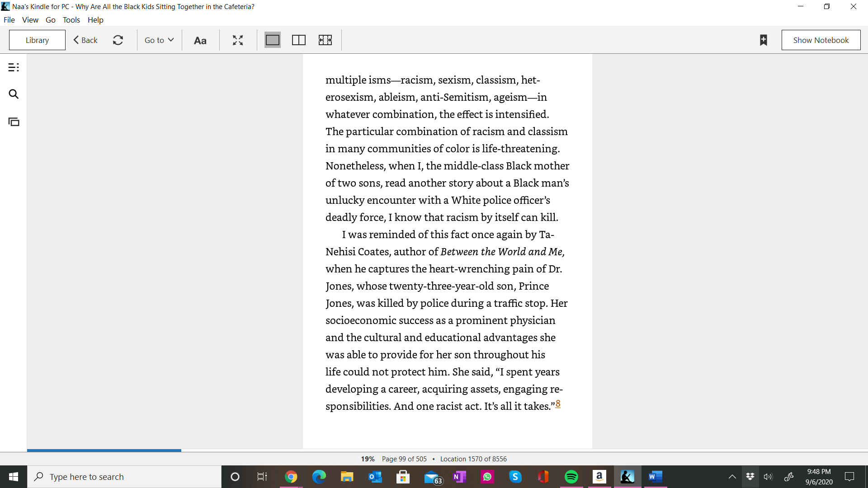Click the Windows taskbar search box
The height and width of the screenshot is (488, 868).
[x=124, y=477]
